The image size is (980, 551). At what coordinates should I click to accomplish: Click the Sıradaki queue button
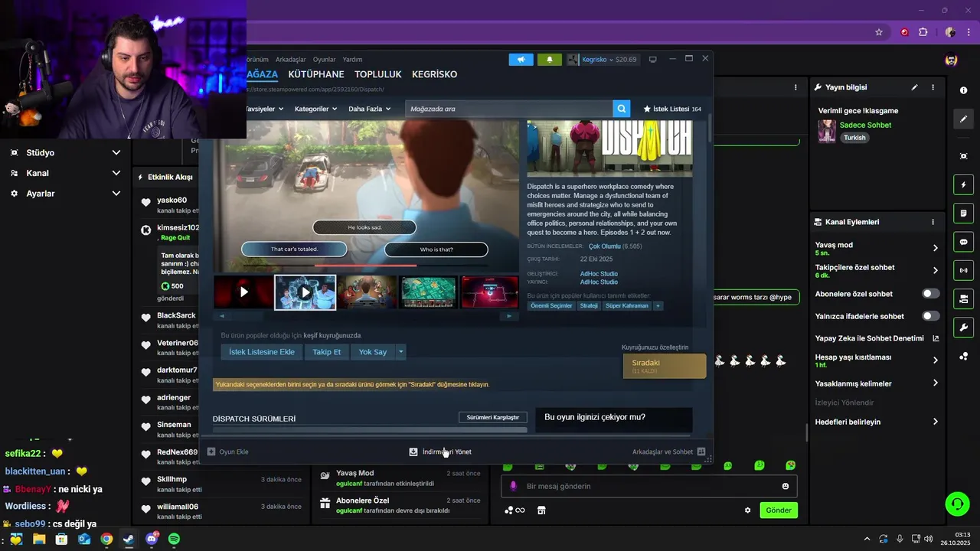(x=664, y=366)
